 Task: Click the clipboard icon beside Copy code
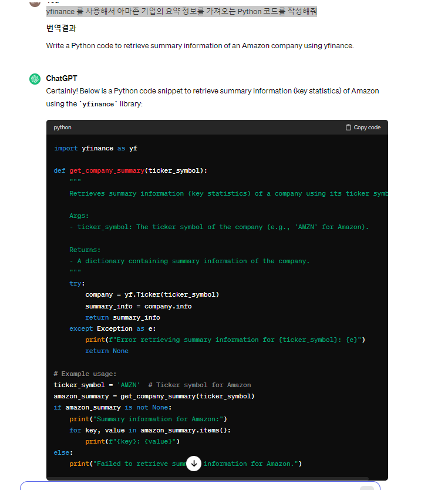click(x=348, y=127)
